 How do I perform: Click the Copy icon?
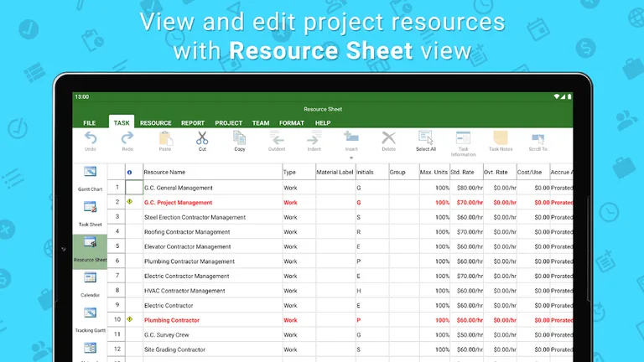click(240, 138)
